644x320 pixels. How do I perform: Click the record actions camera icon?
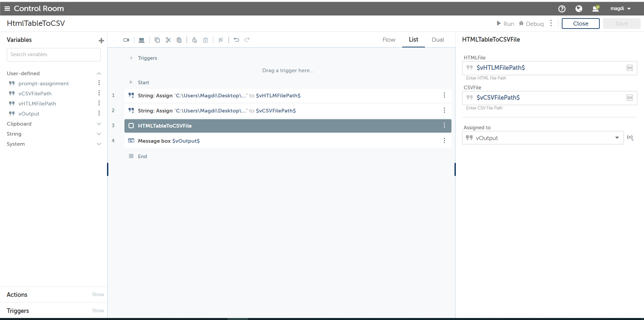126,40
